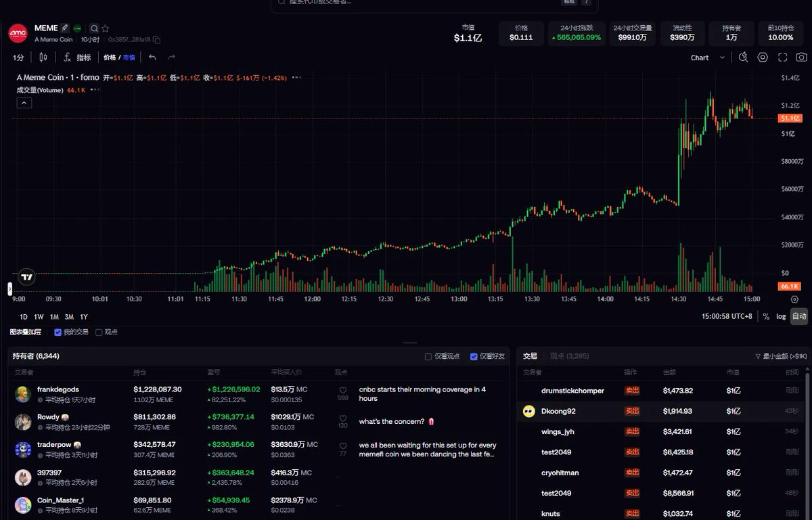Click the panel divider handle below the chart
This screenshot has height=520, width=812.
pyautogui.click(x=410, y=343)
